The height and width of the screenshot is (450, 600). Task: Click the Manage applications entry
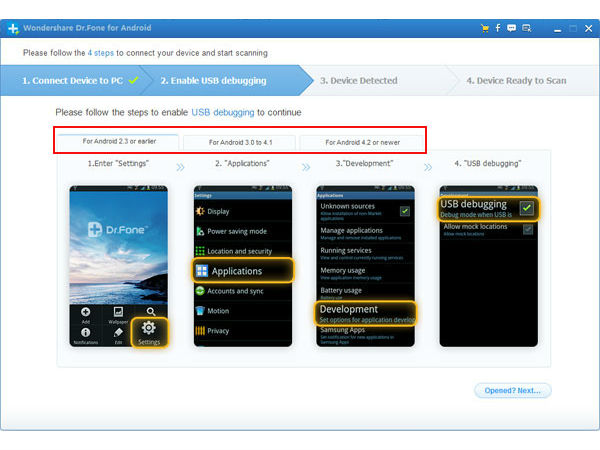pos(365,233)
